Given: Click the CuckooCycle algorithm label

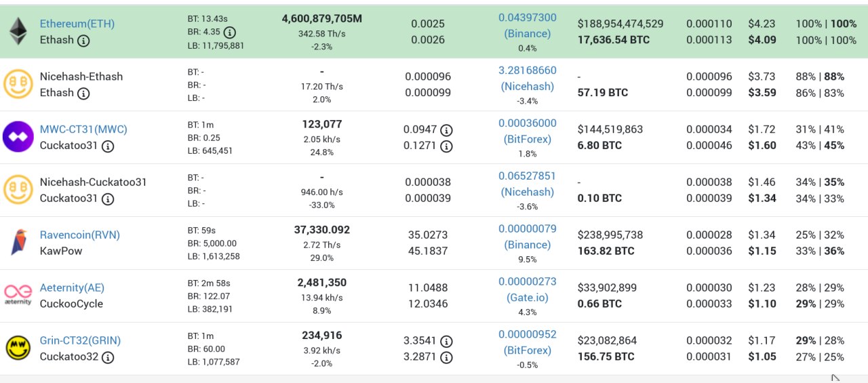Looking at the screenshot, I should [x=71, y=304].
